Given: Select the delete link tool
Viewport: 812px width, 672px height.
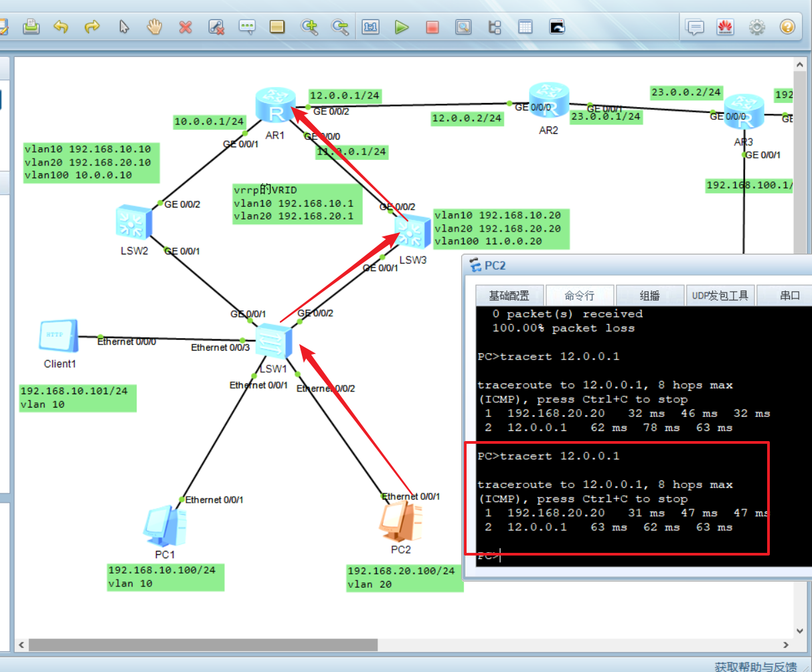Looking at the screenshot, I should click(216, 27).
